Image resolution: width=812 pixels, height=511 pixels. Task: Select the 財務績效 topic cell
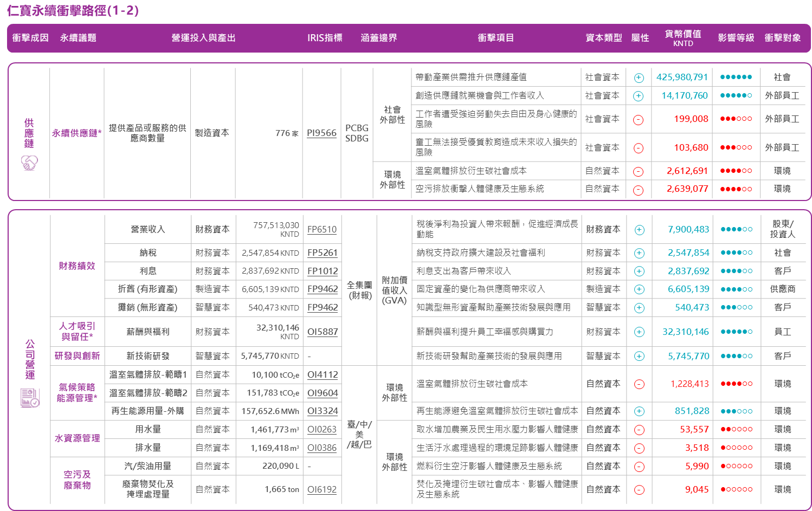point(77,266)
